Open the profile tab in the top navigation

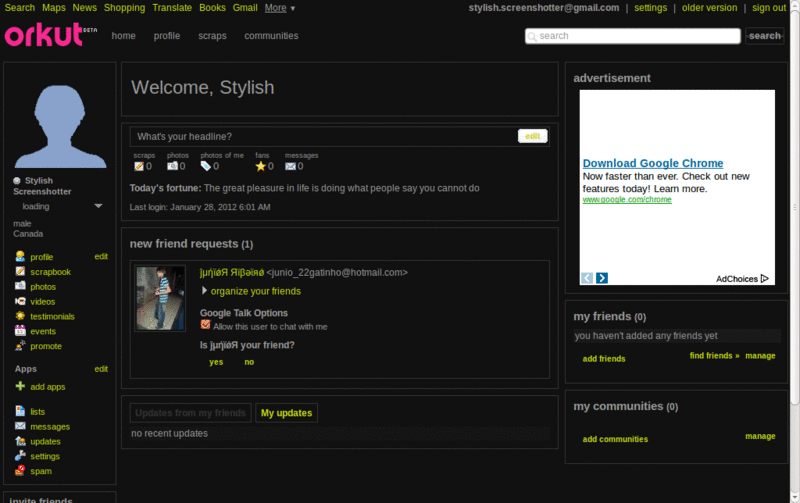[167, 36]
